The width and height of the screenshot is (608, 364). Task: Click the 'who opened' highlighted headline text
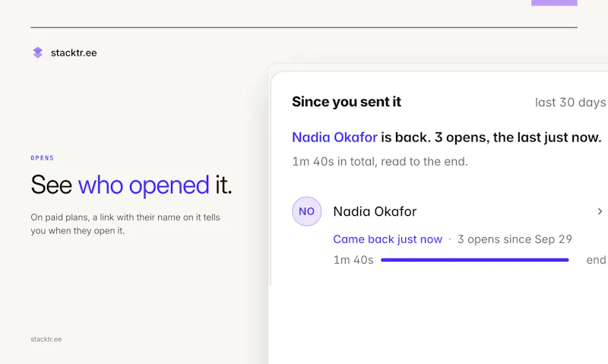pyautogui.click(x=144, y=185)
